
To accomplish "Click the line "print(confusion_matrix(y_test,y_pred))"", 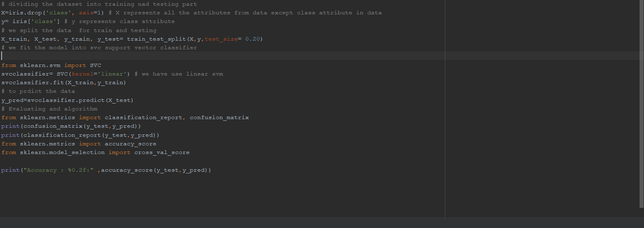I will point(71,126).
